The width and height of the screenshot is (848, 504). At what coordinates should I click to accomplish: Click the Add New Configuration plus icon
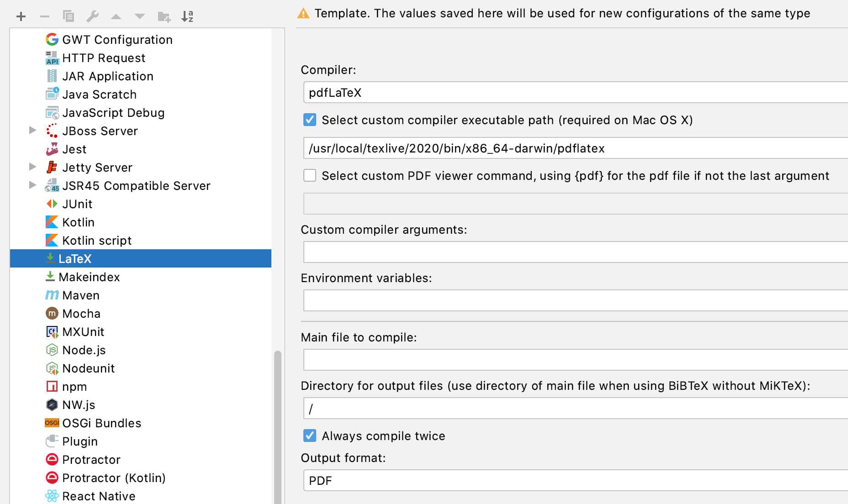tap(21, 16)
